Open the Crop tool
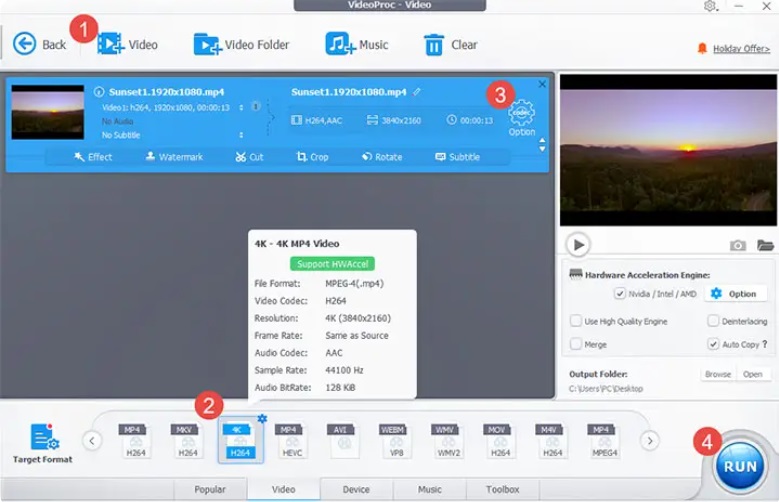 [312, 157]
